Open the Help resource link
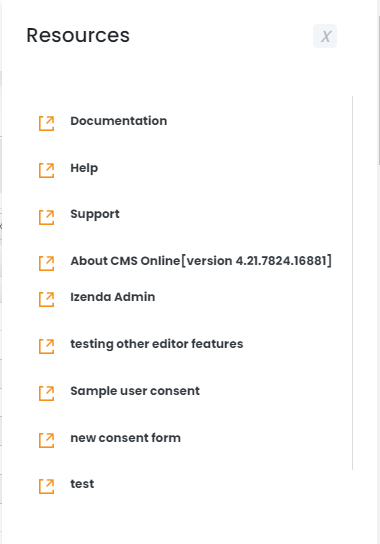Viewport: 380px width, 544px height. pos(84,168)
